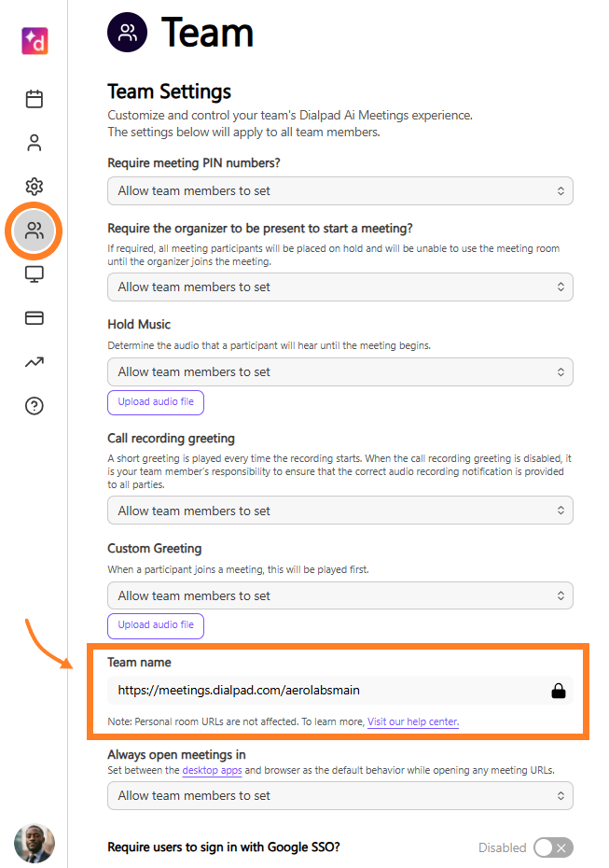The image size is (609, 868).
Task: Click Upload audio file under Hold Music
Action: coord(156,402)
